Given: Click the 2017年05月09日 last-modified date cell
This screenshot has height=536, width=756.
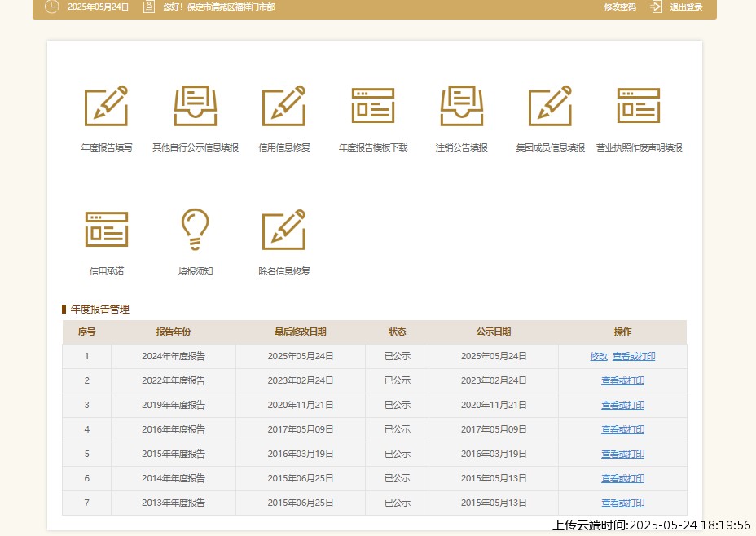Looking at the screenshot, I should click(x=301, y=429).
